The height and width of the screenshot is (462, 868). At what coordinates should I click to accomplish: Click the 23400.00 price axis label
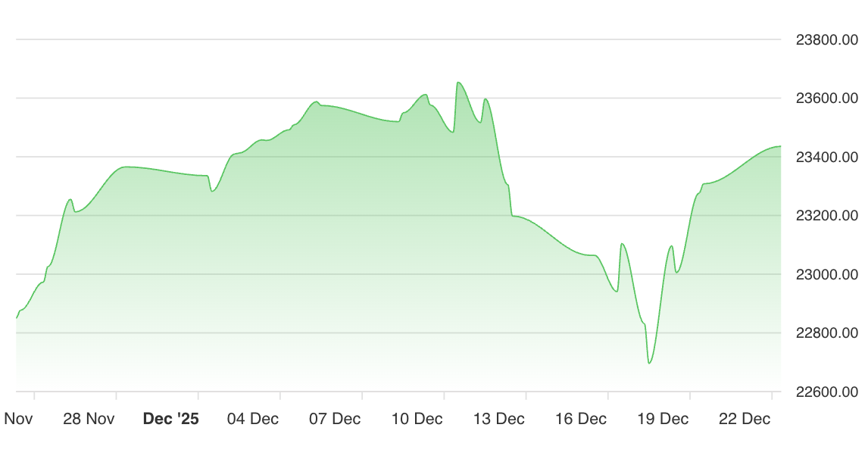(x=826, y=158)
